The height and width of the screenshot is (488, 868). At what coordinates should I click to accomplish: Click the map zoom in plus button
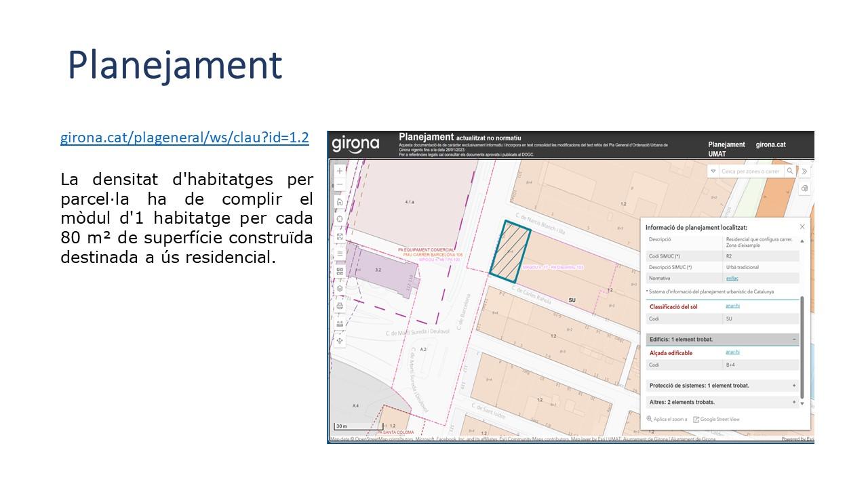click(340, 171)
